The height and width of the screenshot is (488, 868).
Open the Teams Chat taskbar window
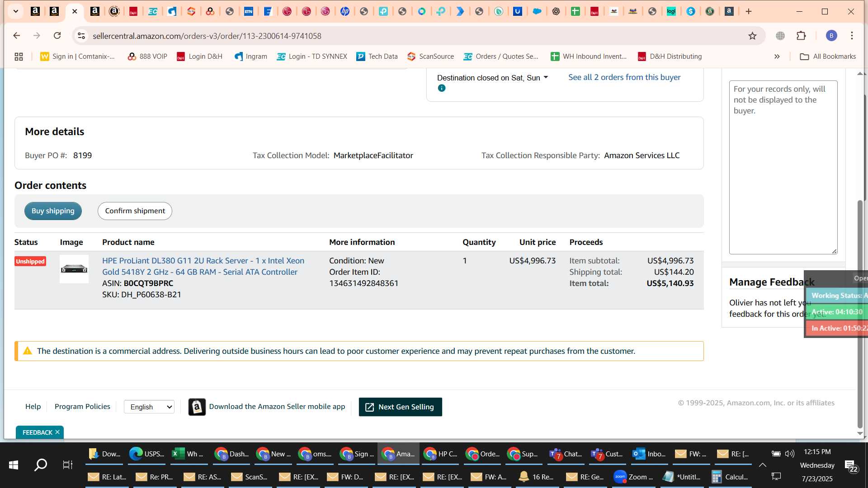tap(566, 454)
